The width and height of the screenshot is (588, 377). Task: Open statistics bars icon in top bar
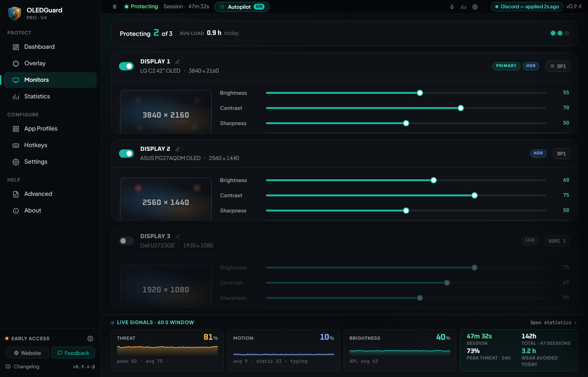[463, 7]
